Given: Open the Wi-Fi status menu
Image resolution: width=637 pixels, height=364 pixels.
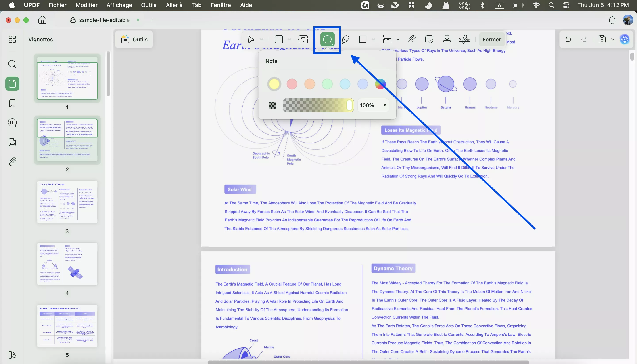Looking at the screenshot, I should (x=536, y=5).
